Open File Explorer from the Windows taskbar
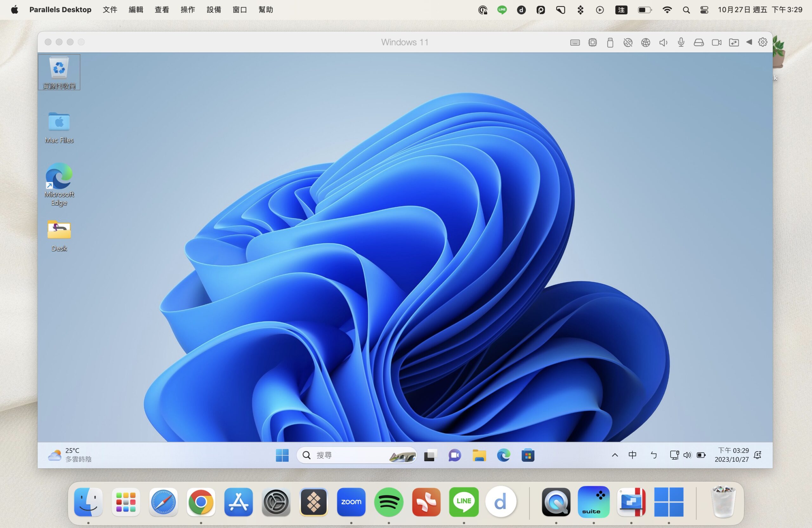 [479, 455]
